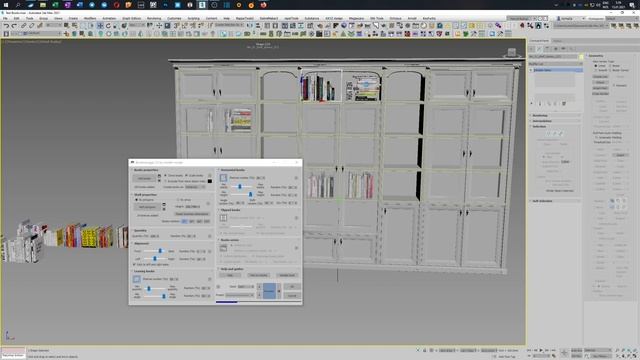Click Pin Stack icon under modifier stack
Screen dimensions: 640x360
[532, 104]
